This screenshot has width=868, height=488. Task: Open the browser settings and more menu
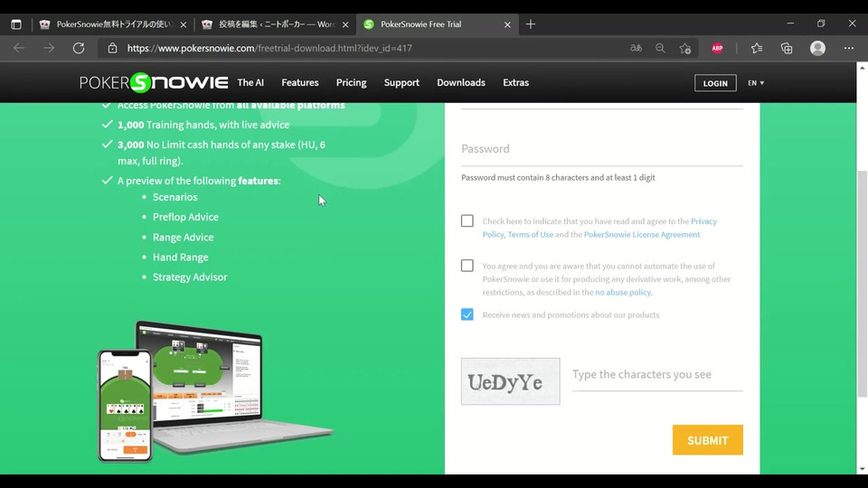[x=849, y=48]
